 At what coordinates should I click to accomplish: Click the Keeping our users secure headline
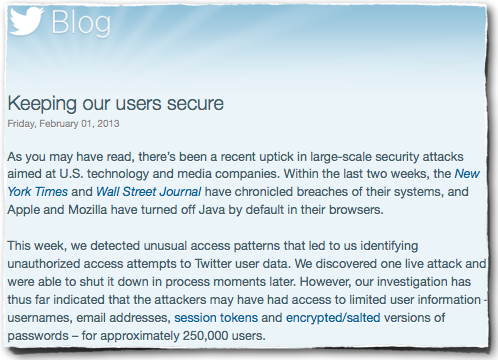(x=115, y=103)
